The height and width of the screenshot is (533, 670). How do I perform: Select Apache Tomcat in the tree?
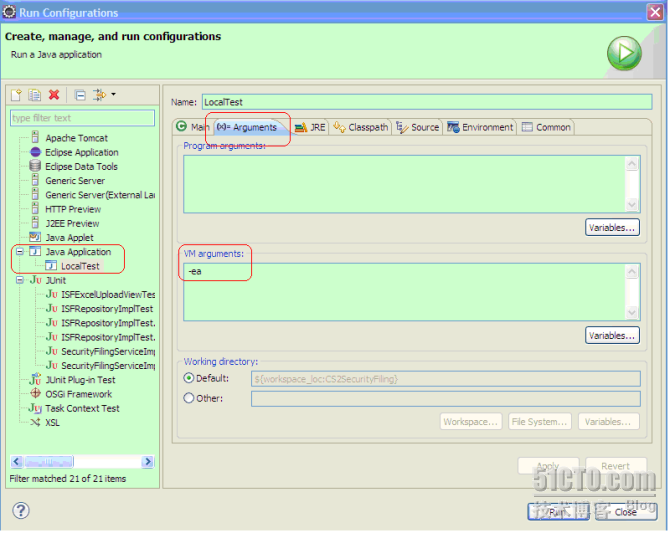[x=76, y=138]
